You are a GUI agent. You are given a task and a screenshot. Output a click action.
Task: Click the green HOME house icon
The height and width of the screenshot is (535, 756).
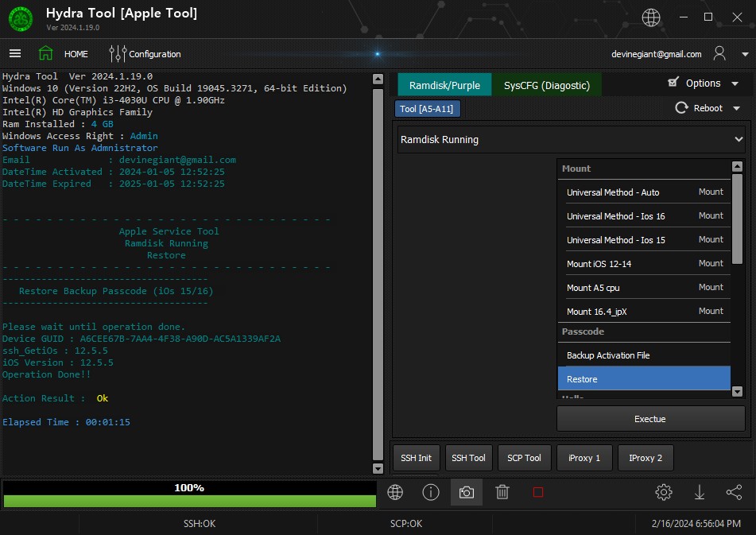point(45,53)
